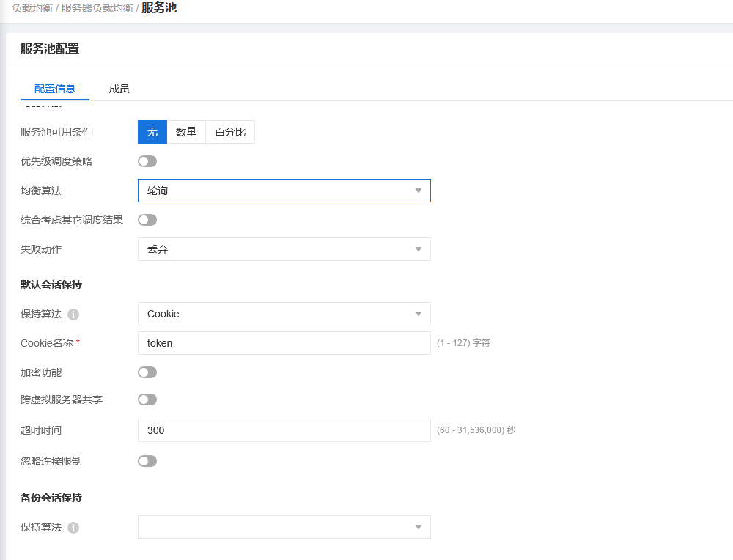Open 服务器负载均衡 breadcrumb link
Image resolution: width=733 pixels, height=560 pixels.
pos(97,8)
